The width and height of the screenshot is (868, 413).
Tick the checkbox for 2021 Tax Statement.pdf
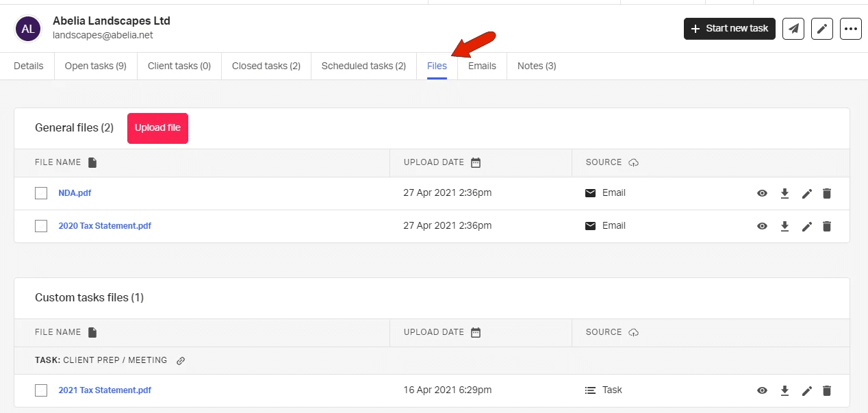tap(41, 390)
